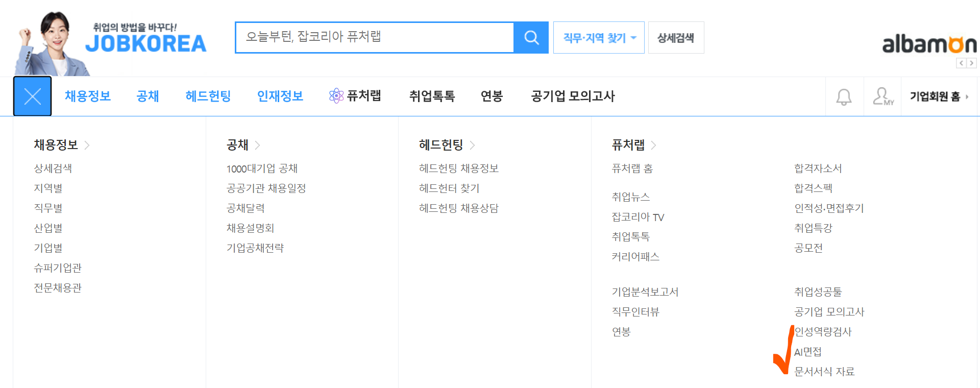
Task: Open 1000대기업 공채 link
Action: 262,168
